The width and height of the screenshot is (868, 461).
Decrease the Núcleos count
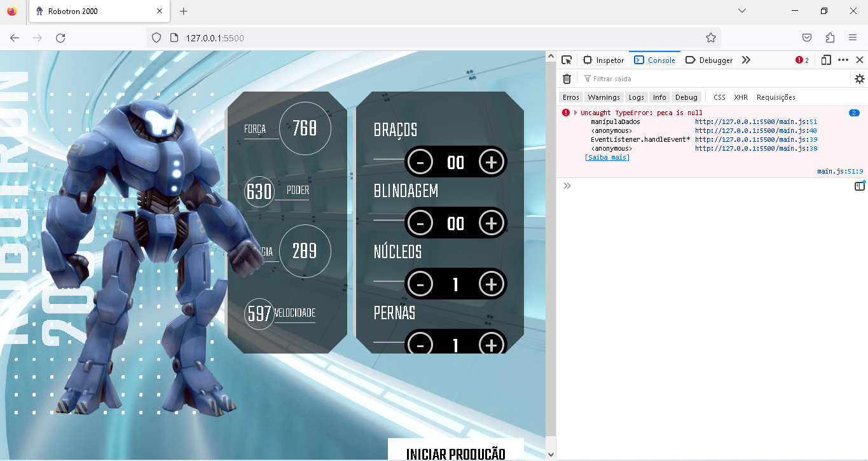(x=420, y=284)
